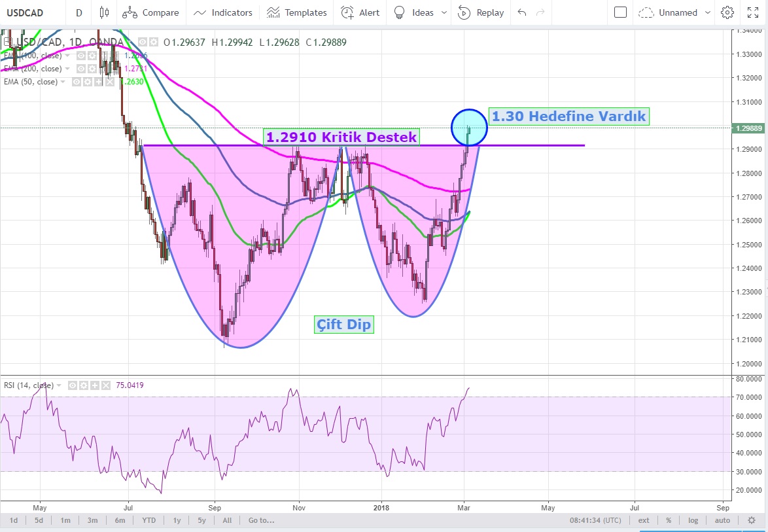Start bar Replay mode
The width and height of the screenshot is (768, 532).
[x=481, y=12]
